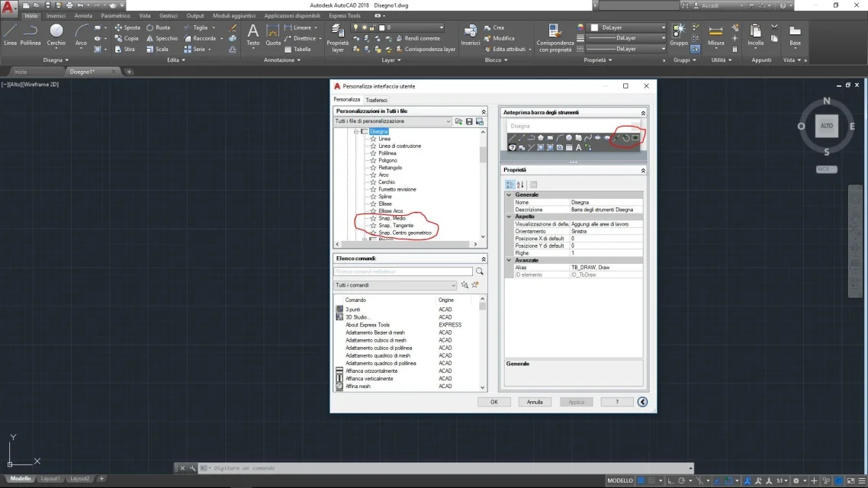Click the Scala scale command
This screenshot has width=868, height=488.
coord(157,50)
